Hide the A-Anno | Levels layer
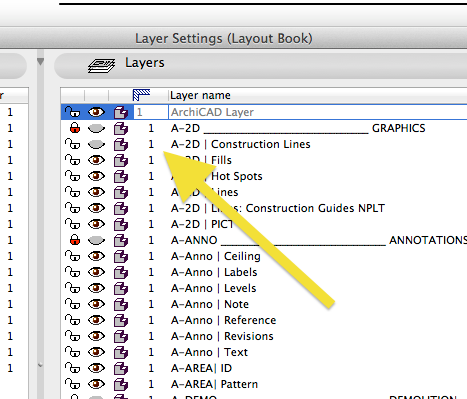Screen dimensions: 467x399 coord(96,288)
